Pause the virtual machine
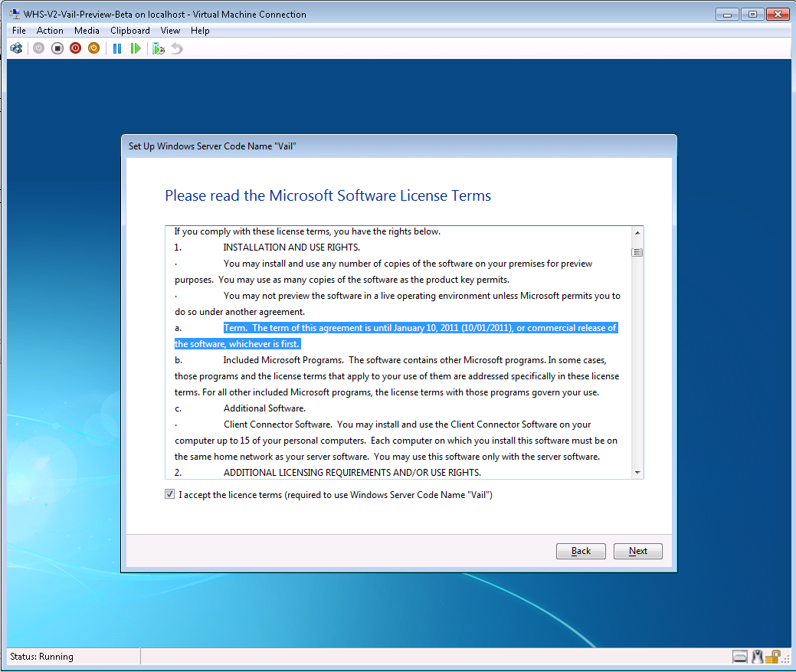This screenshot has width=796, height=672. coord(117,48)
